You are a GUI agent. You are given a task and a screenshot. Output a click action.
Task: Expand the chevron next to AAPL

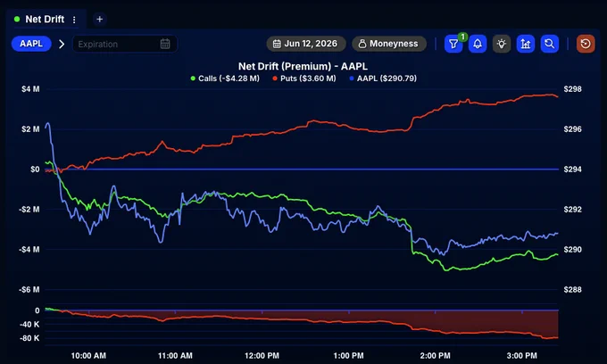pos(62,44)
